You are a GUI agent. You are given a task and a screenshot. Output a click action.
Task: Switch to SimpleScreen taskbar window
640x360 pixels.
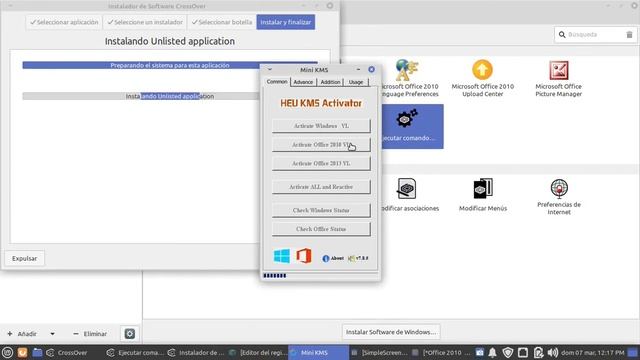379,353
